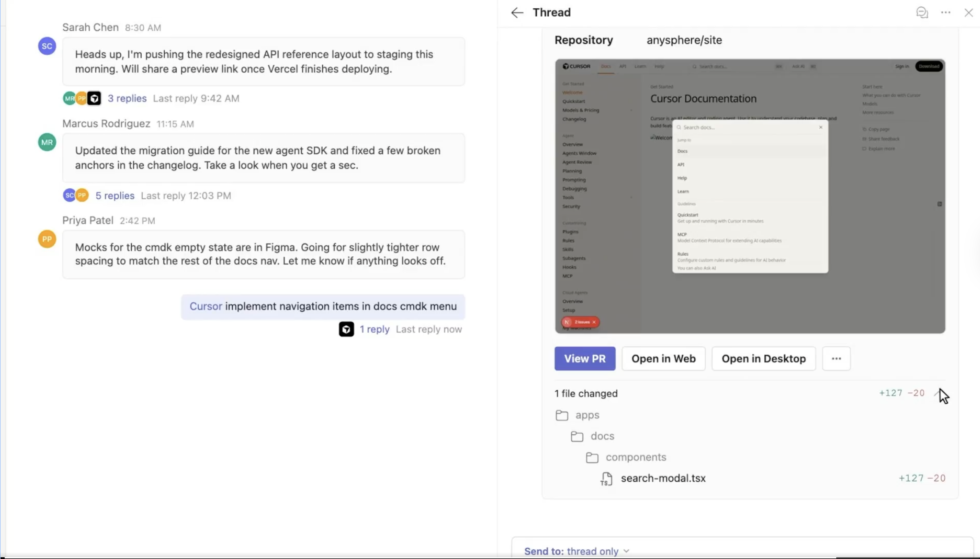
Task: Click the 2 issues badge in the preview
Action: (x=580, y=322)
